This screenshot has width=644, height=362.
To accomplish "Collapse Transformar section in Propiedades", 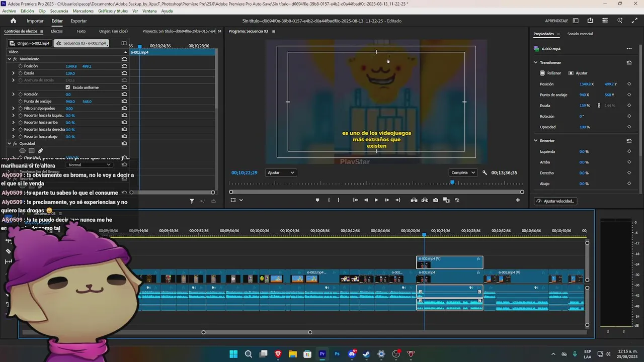I will point(535,62).
